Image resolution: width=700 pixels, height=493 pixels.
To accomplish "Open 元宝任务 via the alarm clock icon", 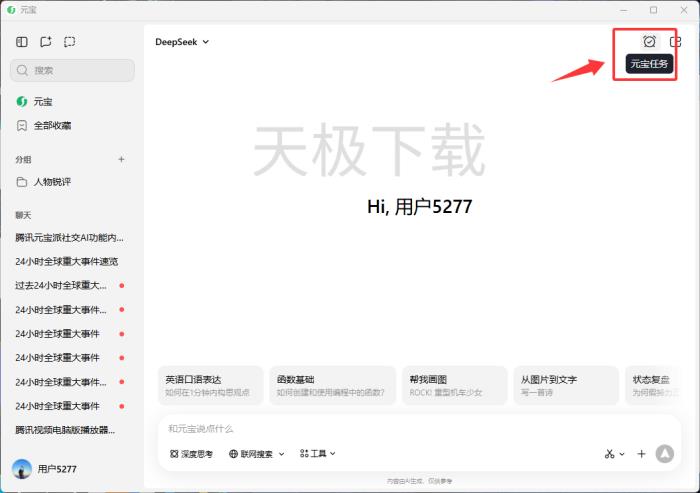I will coord(649,41).
